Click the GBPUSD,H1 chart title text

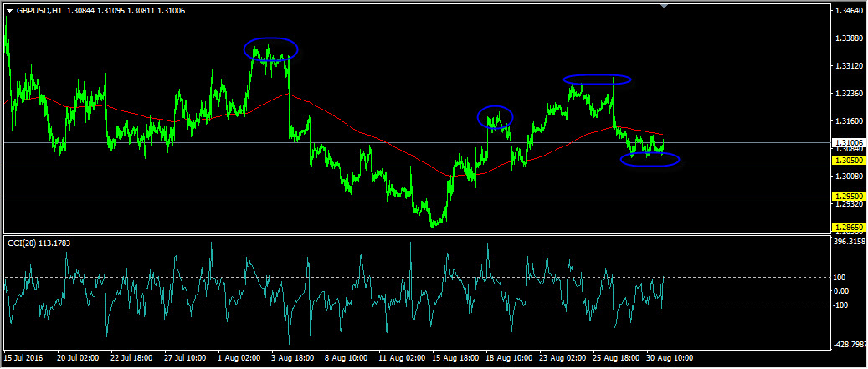point(39,10)
